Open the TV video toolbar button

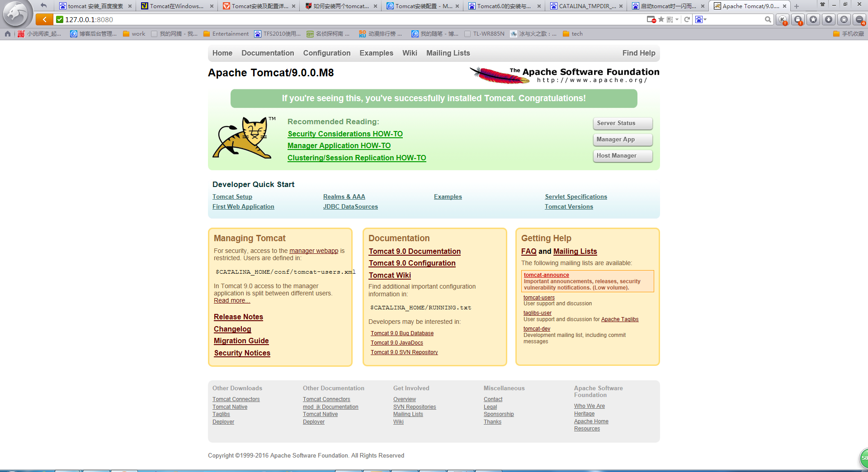tap(844, 19)
